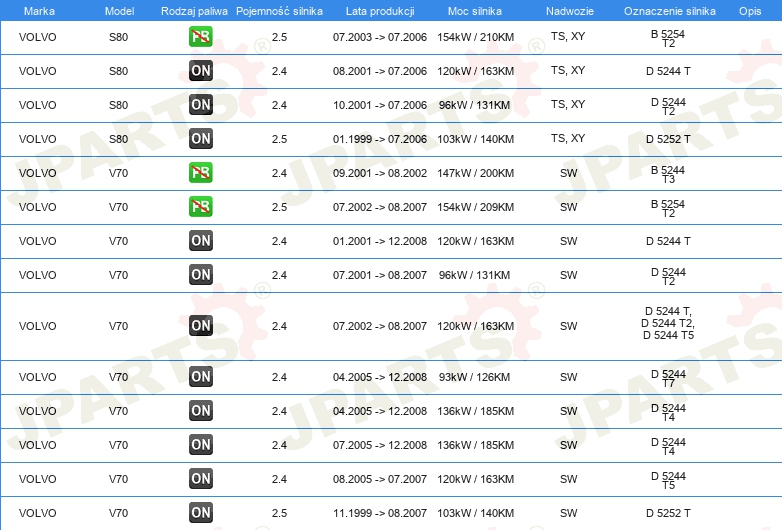Click ON icon for S80 08.2001 -> 07.2006 row

[201, 71]
